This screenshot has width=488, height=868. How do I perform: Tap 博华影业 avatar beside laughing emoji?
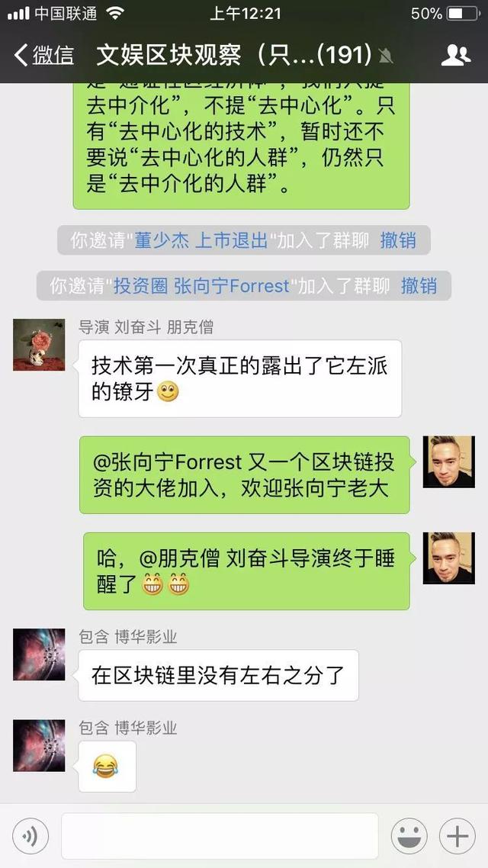tap(39, 746)
